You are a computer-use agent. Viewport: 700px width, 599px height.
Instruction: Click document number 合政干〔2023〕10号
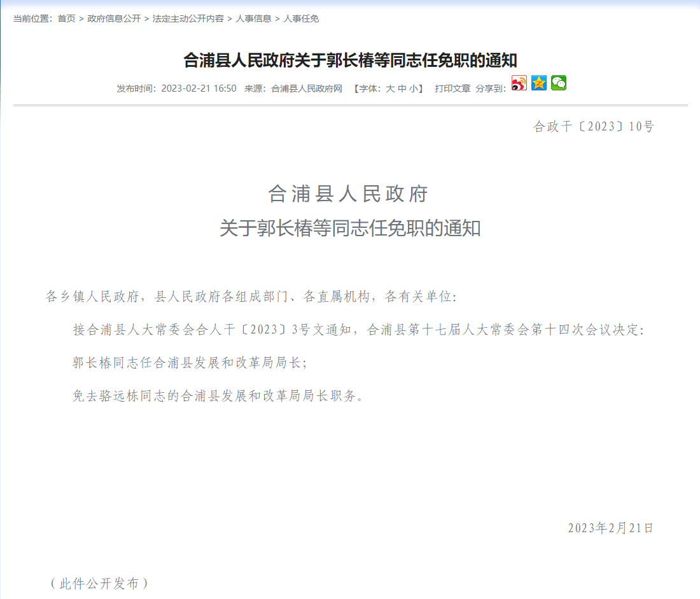pyautogui.click(x=593, y=127)
